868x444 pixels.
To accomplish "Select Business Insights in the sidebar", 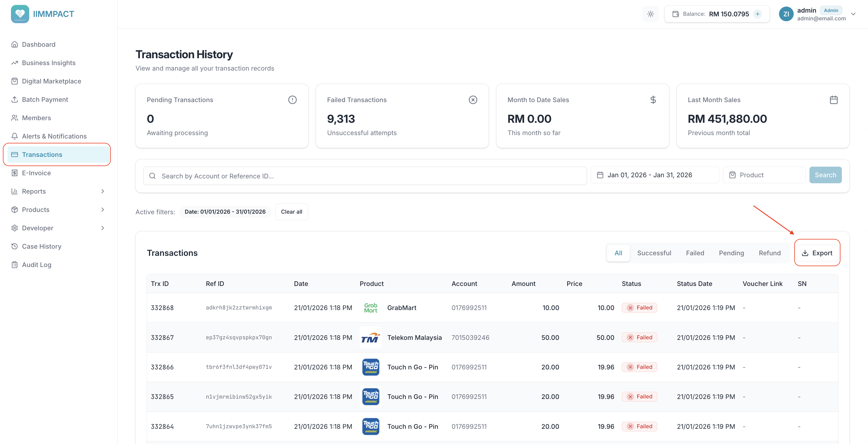I will 49,63.
